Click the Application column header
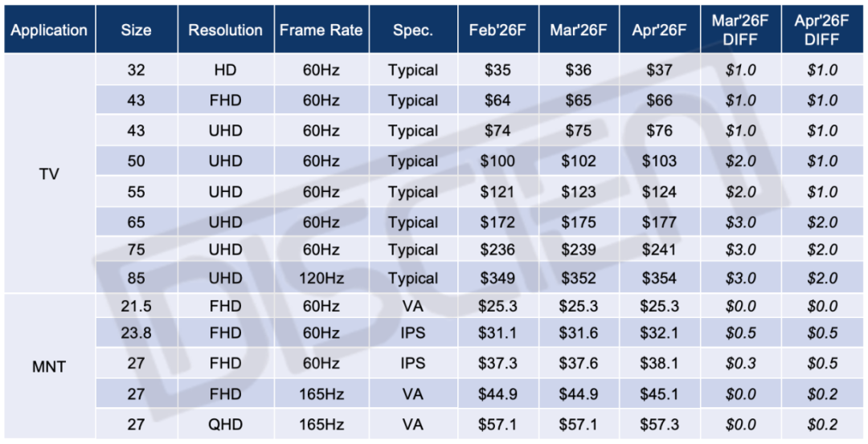The width and height of the screenshot is (868, 444). tap(49, 31)
